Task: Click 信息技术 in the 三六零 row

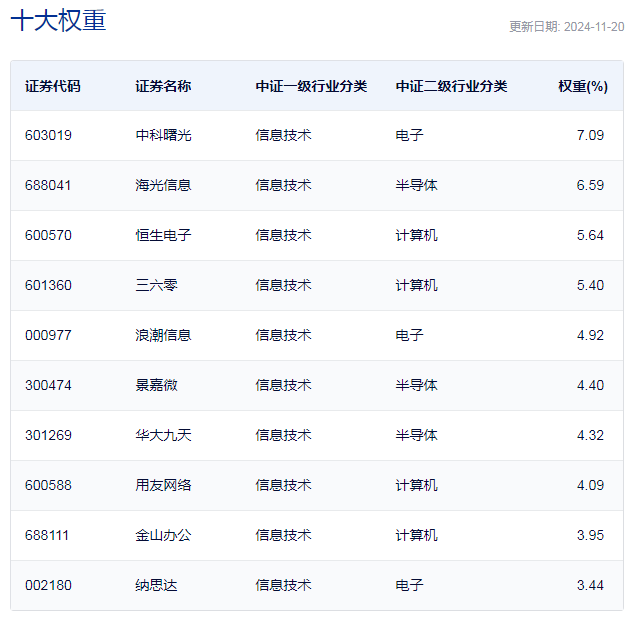Action: pos(283,285)
